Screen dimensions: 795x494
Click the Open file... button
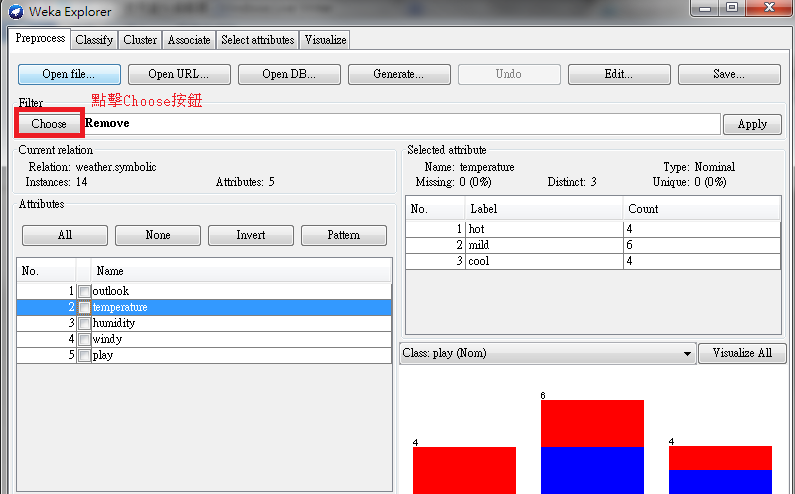[x=69, y=74]
